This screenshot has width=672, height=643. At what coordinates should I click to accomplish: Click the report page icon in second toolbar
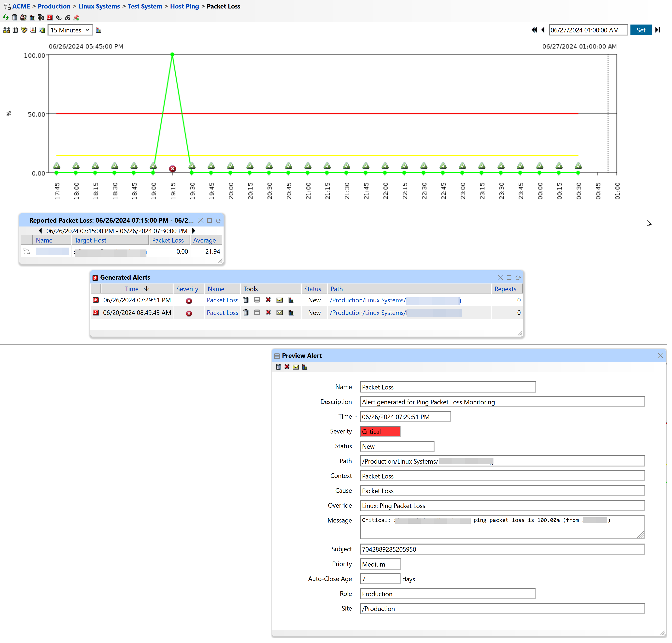(33, 30)
